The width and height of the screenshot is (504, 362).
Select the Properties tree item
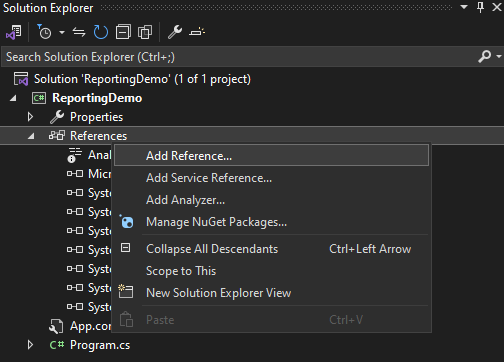[x=96, y=117]
